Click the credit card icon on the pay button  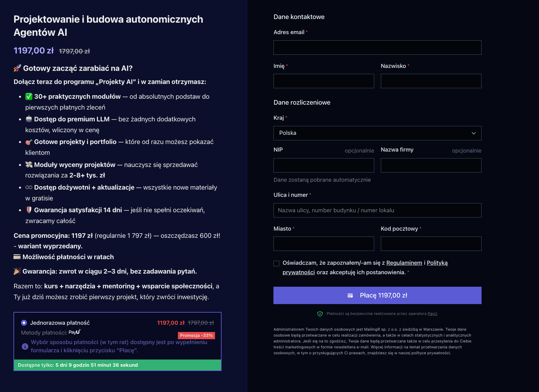(x=350, y=295)
